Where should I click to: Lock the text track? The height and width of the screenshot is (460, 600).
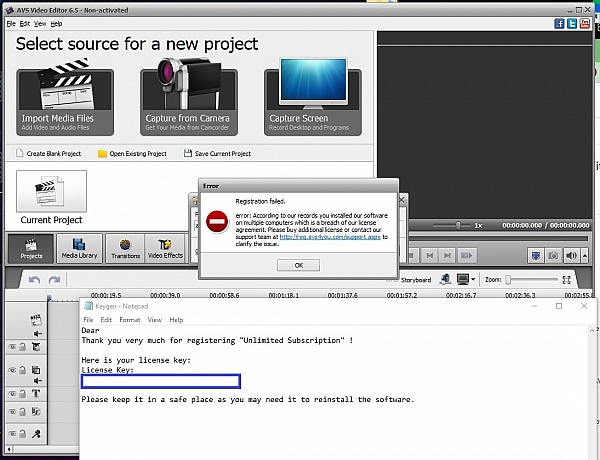23,393
